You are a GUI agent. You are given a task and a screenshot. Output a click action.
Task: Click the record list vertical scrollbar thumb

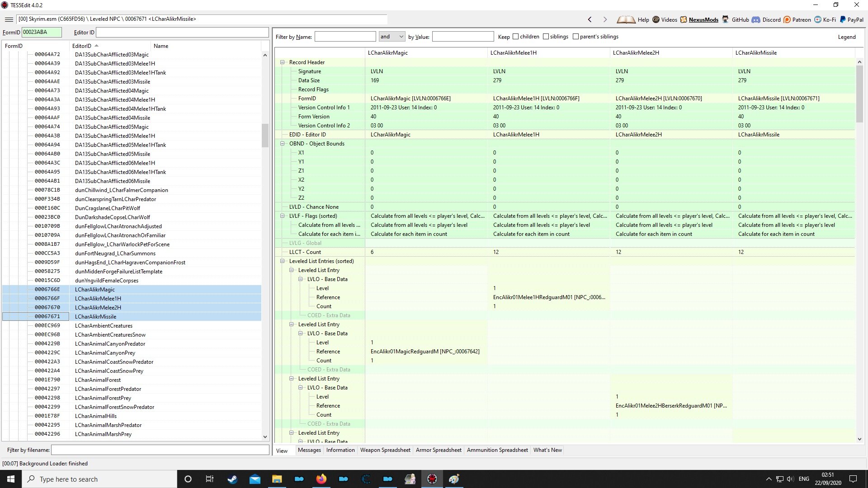coord(265,135)
